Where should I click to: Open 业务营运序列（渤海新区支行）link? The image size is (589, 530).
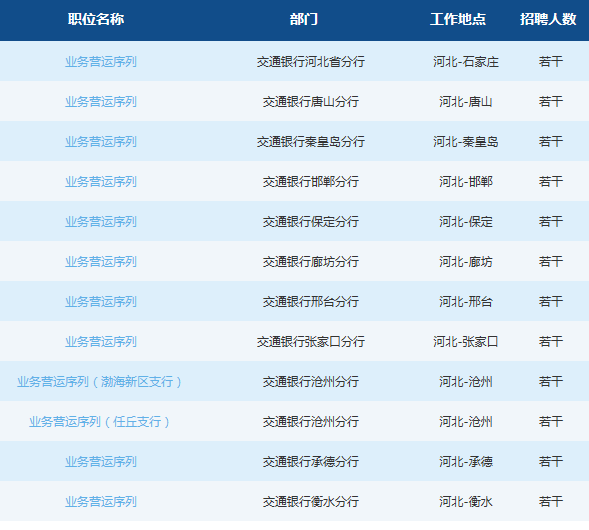100,382
